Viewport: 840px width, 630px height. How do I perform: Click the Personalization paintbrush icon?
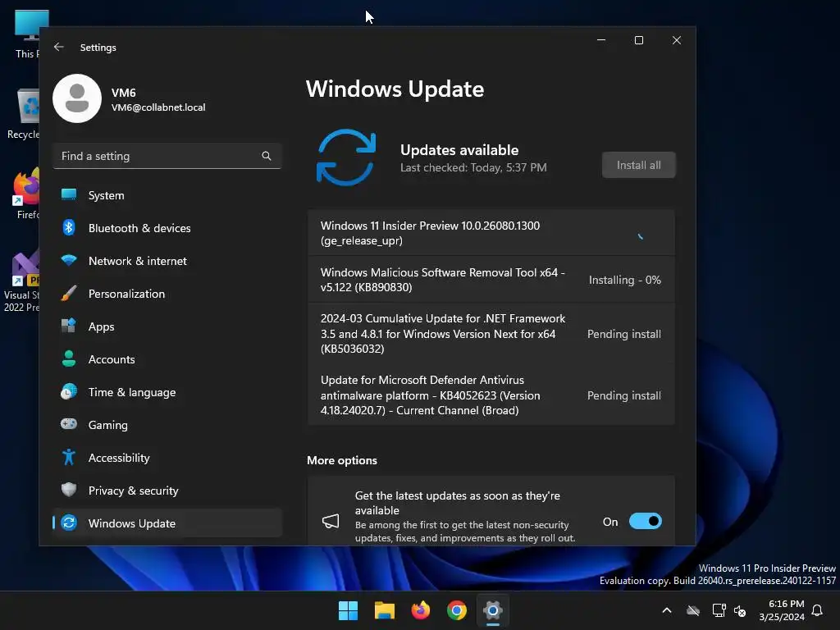(69, 294)
